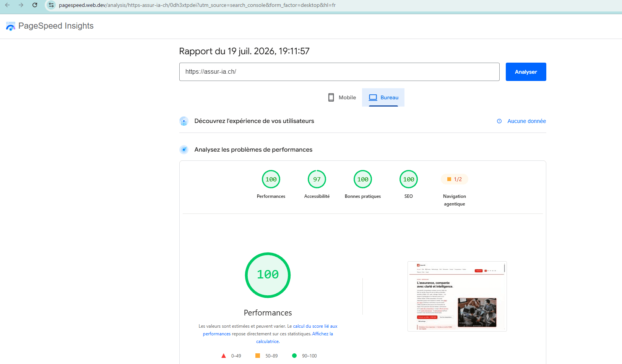This screenshot has width=622, height=364.
Task: Open the PageSpeed Insights title link
Action: [56, 26]
